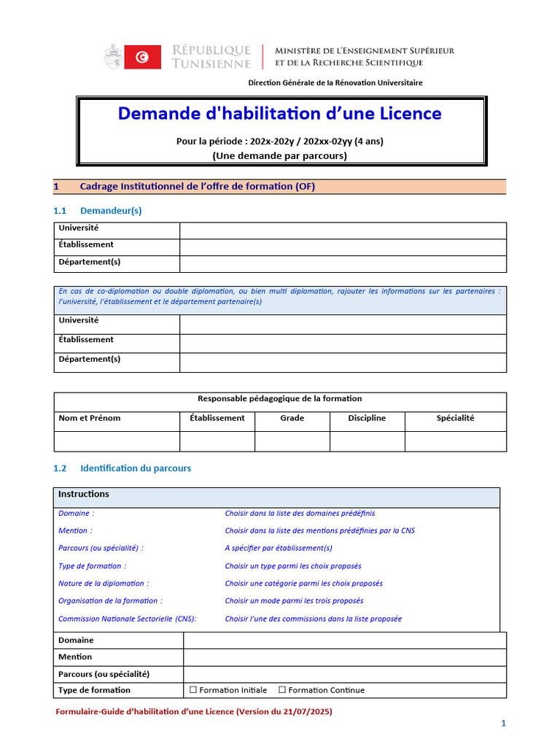Image resolution: width=560 pixels, height=747 pixels.
Task: Select the title 'Demande d'habilitation d'une Licence'
Action: 279,113
